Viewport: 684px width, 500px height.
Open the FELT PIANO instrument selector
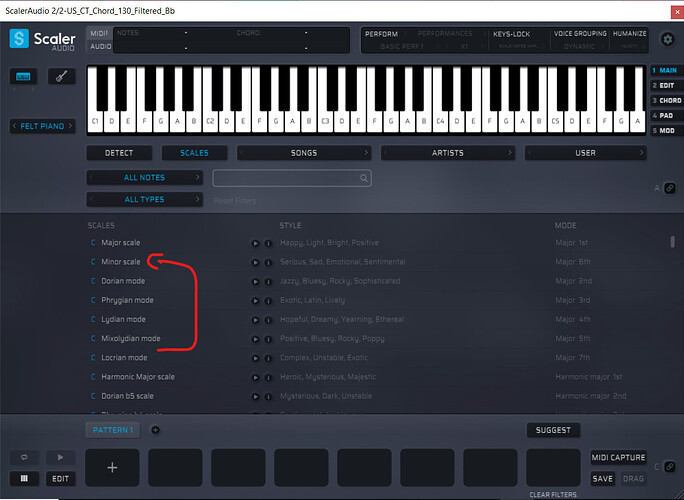tap(42, 126)
